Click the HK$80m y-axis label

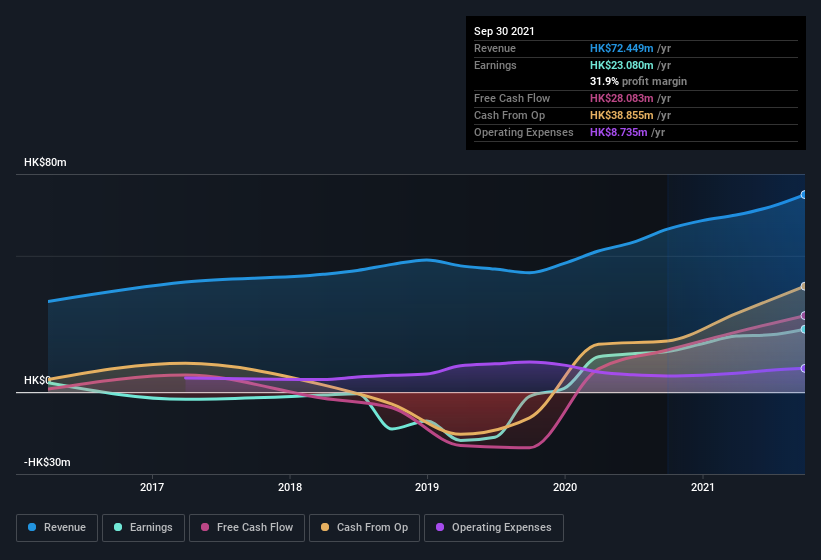45,162
